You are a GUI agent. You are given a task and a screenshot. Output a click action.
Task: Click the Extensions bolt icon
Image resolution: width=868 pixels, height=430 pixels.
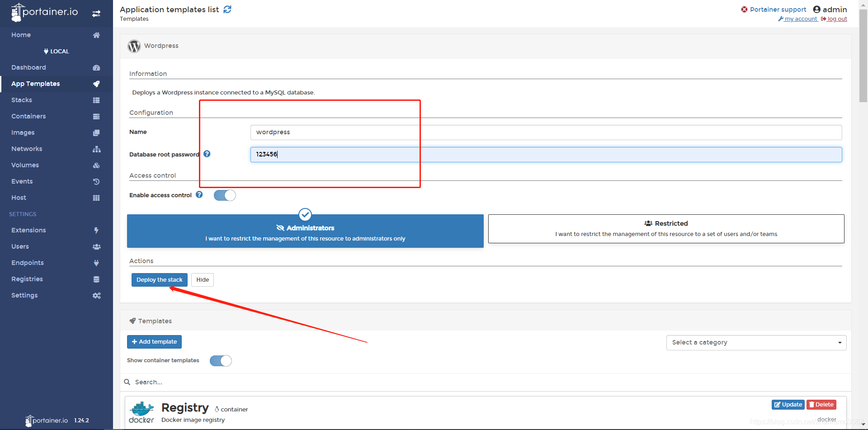pos(96,231)
